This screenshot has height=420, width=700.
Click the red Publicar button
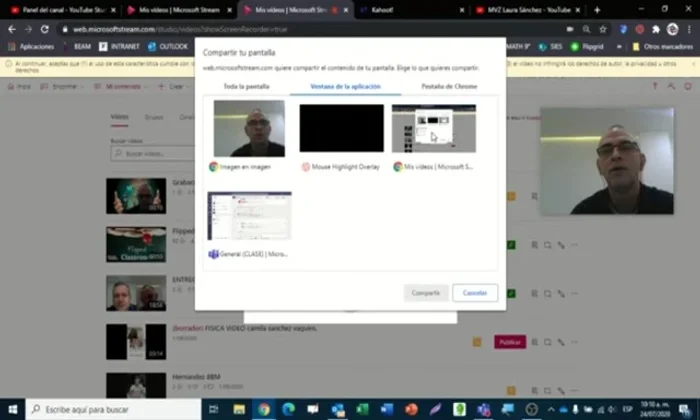pos(510,342)
